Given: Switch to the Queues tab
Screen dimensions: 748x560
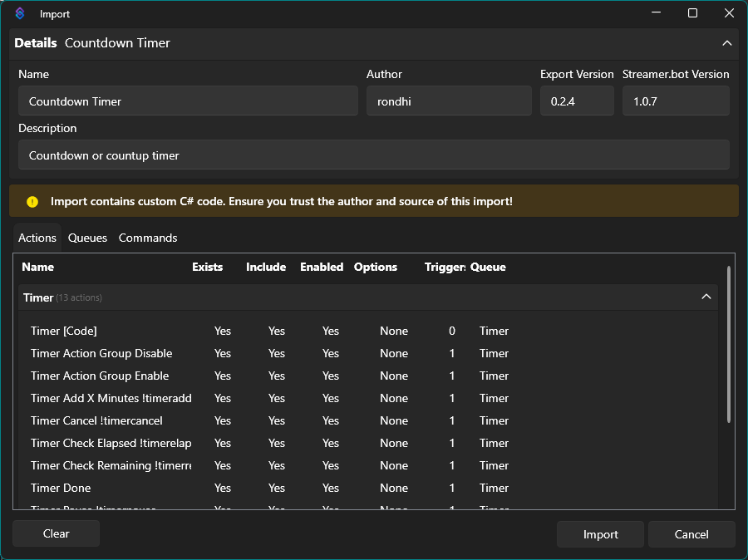Looking at the screenshot, I should point(87,238).
